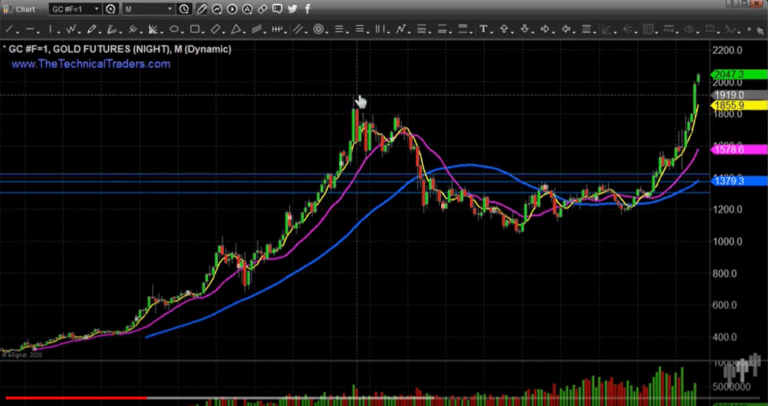Expand the ellipse tool dropdown arrow
Image resolution: width=768 pixels, height=406 pixels.
tap(183, 31)
